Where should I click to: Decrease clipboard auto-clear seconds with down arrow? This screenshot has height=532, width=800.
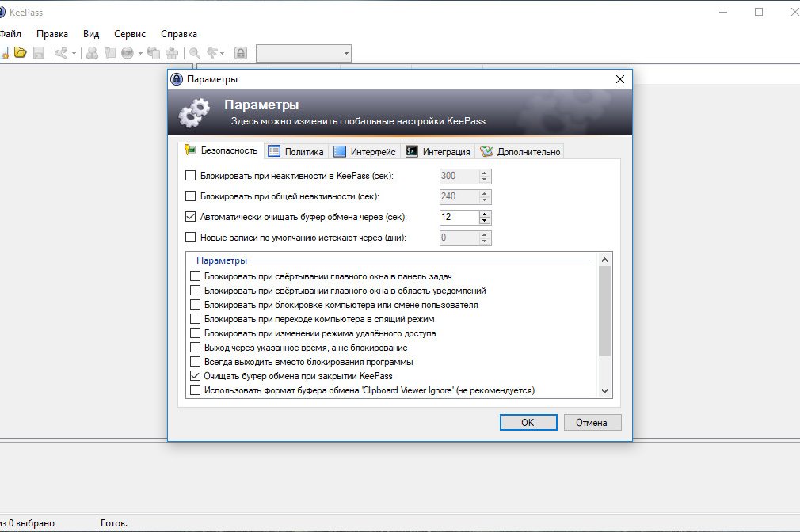(485, 221)
